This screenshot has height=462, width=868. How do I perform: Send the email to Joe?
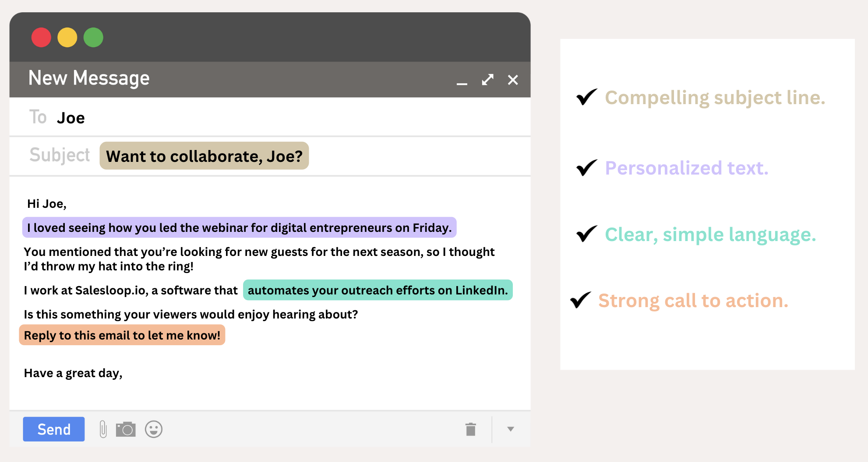[x=53, y=429]
